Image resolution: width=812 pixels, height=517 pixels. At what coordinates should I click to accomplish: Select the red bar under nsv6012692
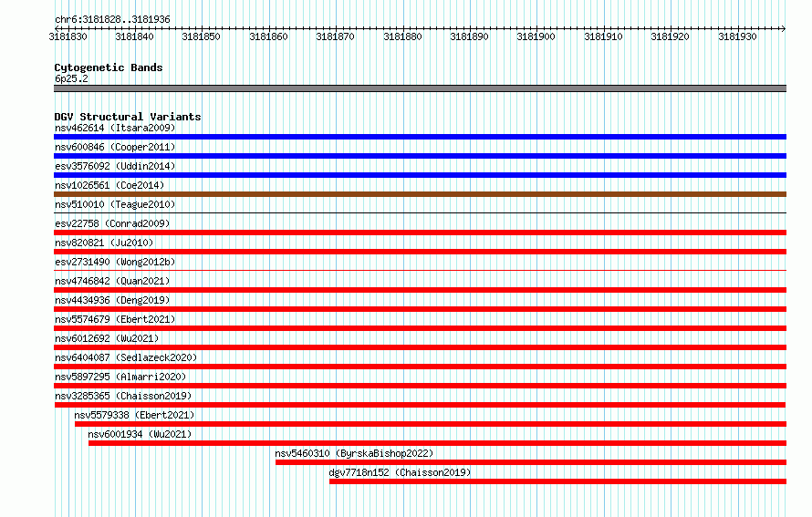click(420, 347)
